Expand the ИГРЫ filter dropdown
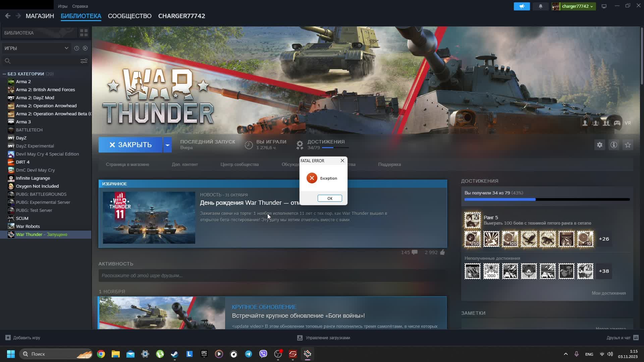 [66, 48]
